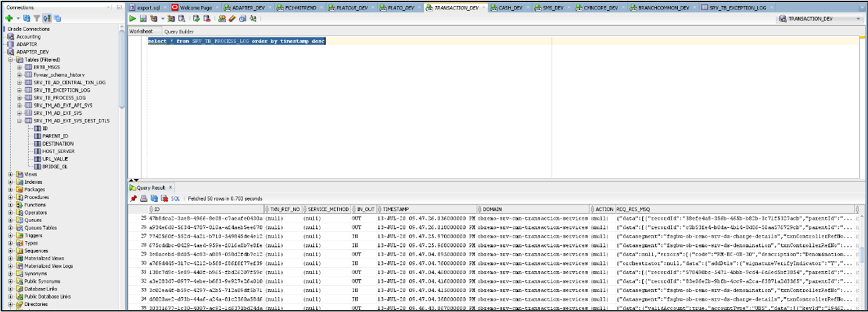Open the connection selector dropdown TRANSACTION_DEV

pos(821,19)
